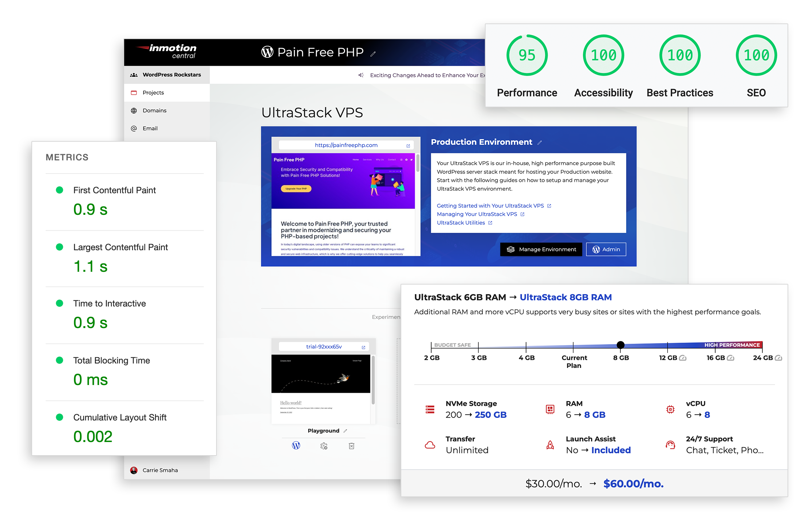Screen dimensions: 812x518
Task: Click the WordPress icon under Playground
Action: click(296, 446)
